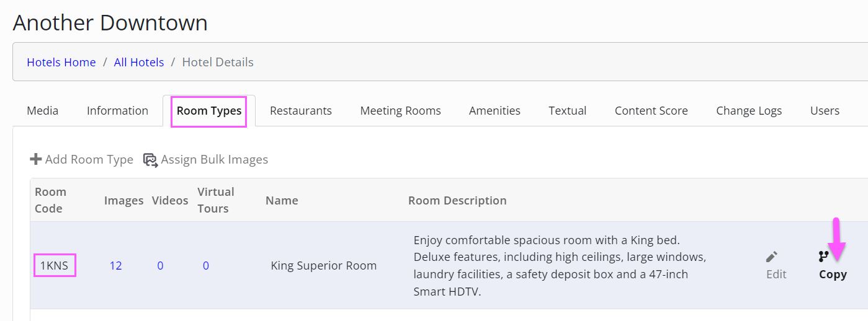868x321 pixels.
Task: Click the Add Room Type plus icon
Action: pos(36,159)
